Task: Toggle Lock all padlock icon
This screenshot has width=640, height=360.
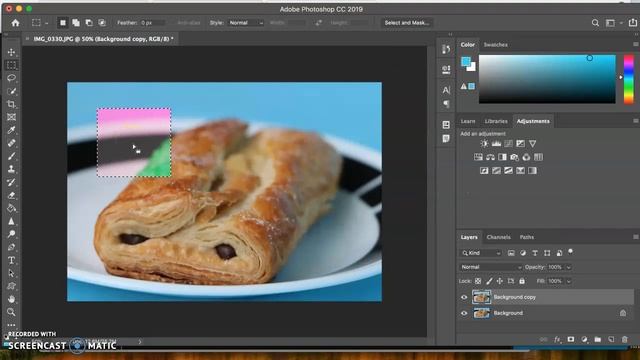Action: click(522, 281)
